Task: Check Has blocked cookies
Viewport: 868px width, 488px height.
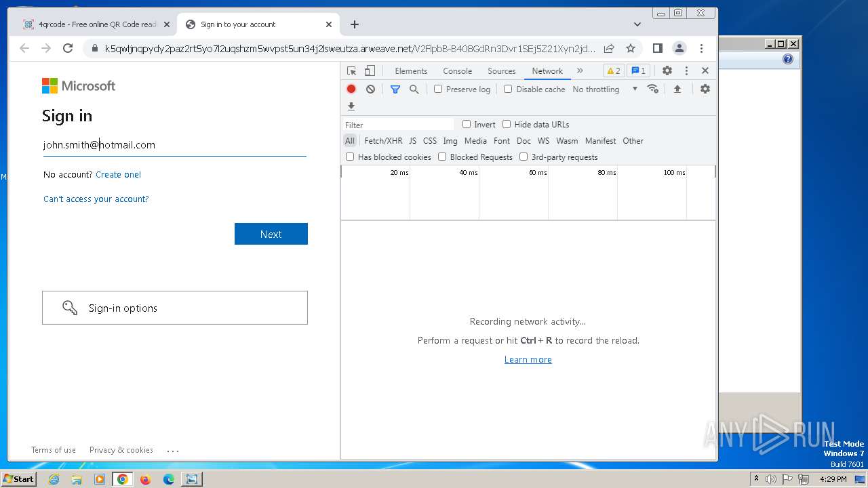Action: (350, 157)
